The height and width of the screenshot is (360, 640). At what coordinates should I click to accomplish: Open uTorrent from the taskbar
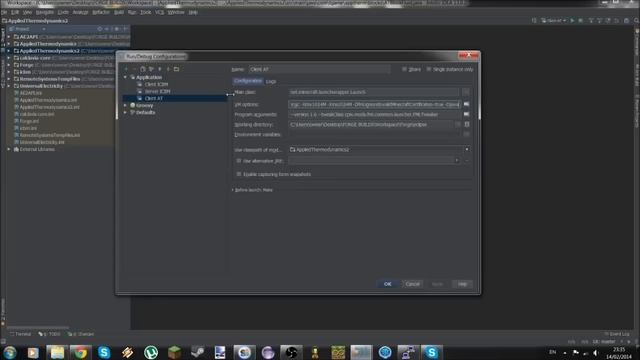[151, 352]
